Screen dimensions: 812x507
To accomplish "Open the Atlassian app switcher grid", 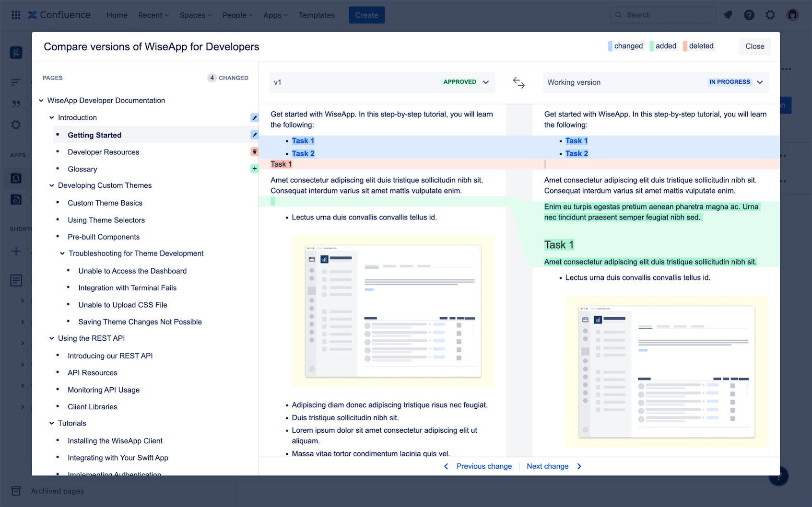I will (15, 14).
